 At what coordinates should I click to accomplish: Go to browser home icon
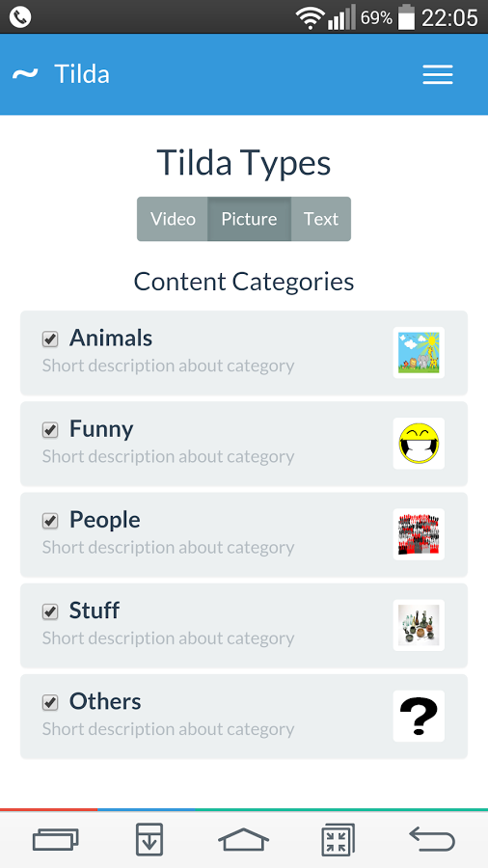coord(243,839)
